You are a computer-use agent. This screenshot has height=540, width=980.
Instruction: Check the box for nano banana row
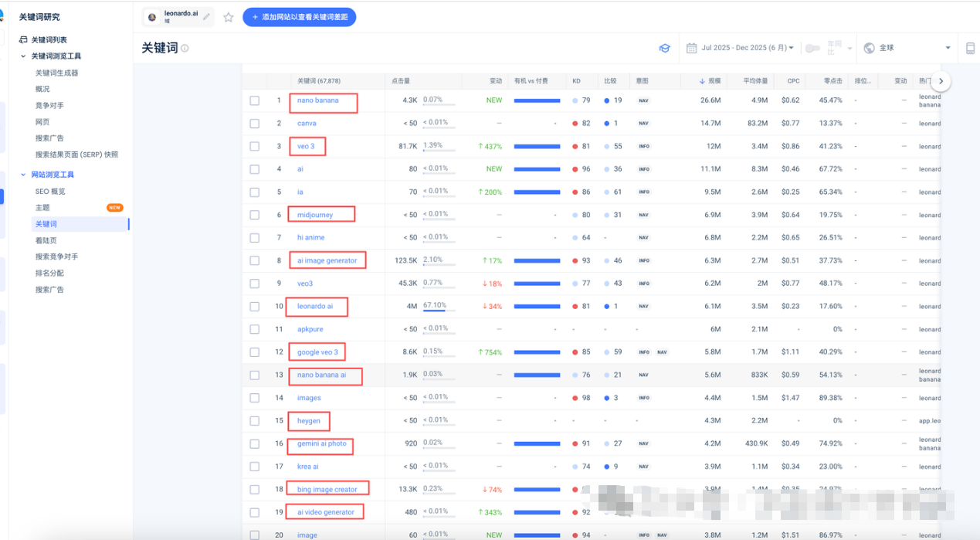click(255, 100)
